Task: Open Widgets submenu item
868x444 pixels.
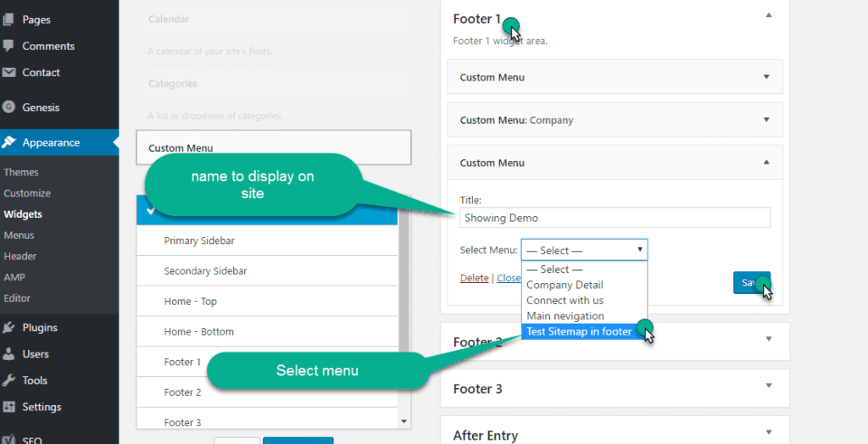Action: (23, 214)
